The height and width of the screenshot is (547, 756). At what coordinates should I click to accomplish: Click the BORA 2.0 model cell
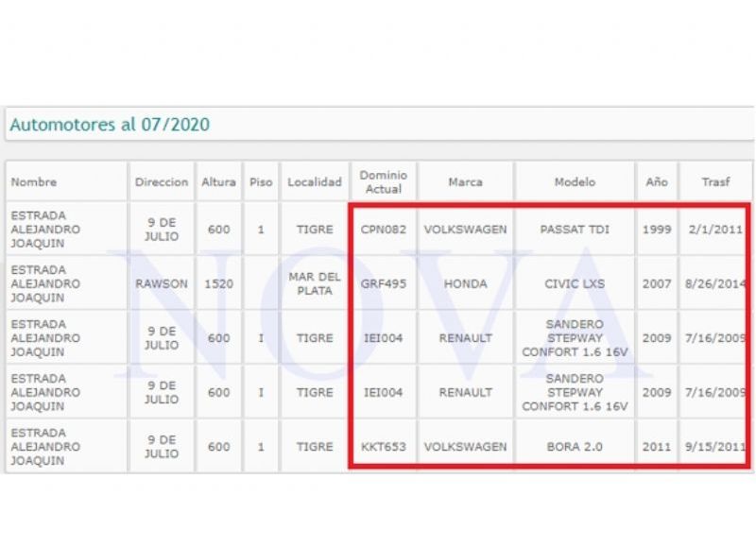click(x=575, y=447)
